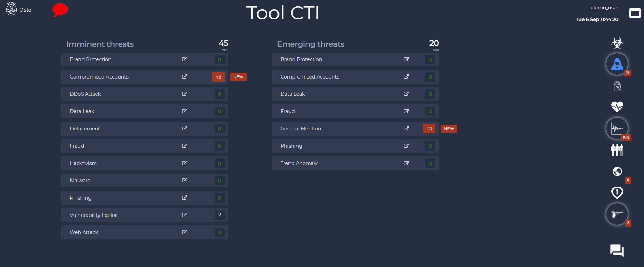Open external link for imminent Compromised Accounts
644x267 pixels.
(184, 77)
